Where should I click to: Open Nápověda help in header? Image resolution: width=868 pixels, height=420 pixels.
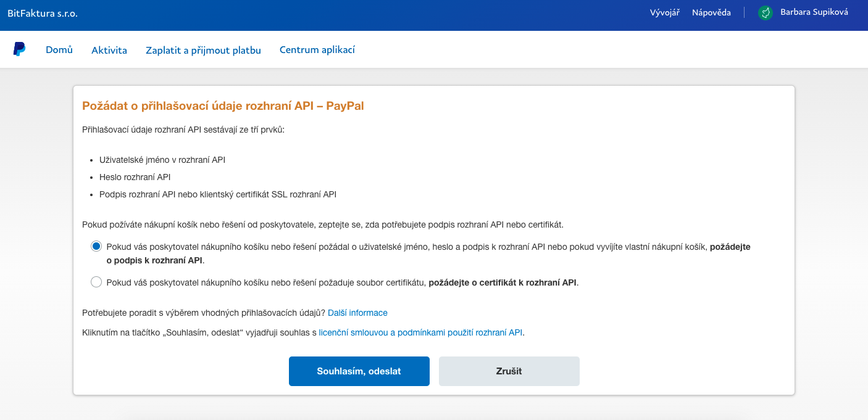[711, 12]
